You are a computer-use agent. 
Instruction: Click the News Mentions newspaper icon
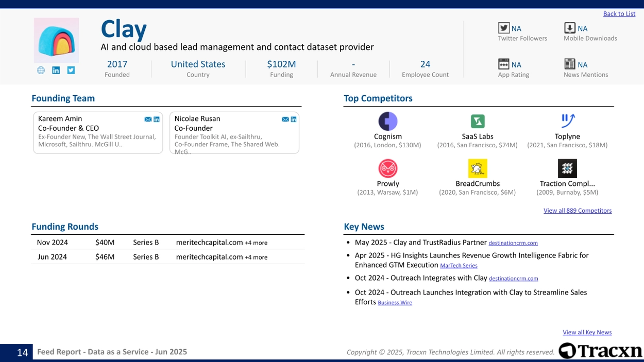(x=569, y=64)
